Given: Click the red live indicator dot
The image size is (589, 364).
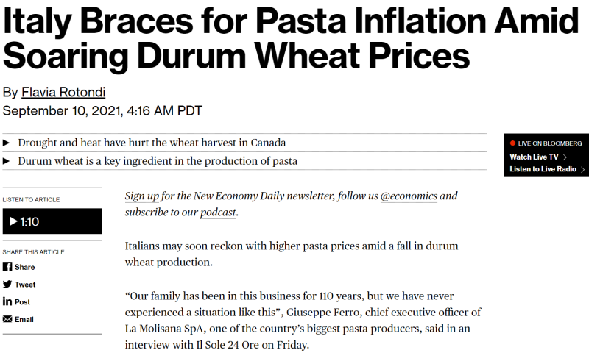Looking at the screenshot, I should point(512,143).
